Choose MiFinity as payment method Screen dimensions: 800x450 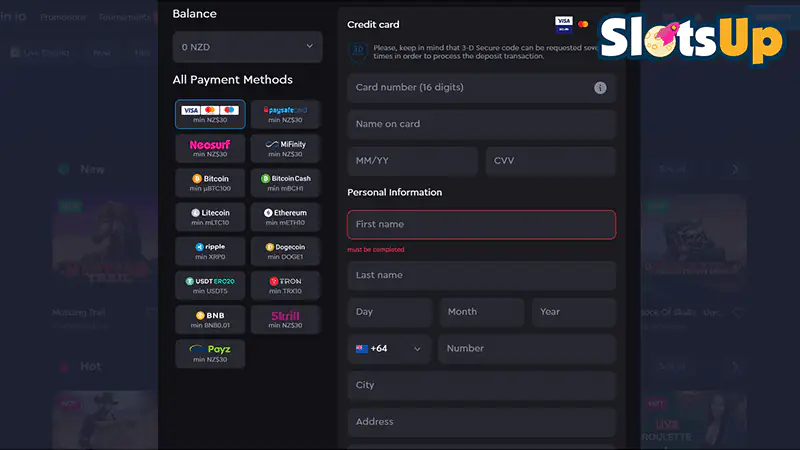pos(286,148)
